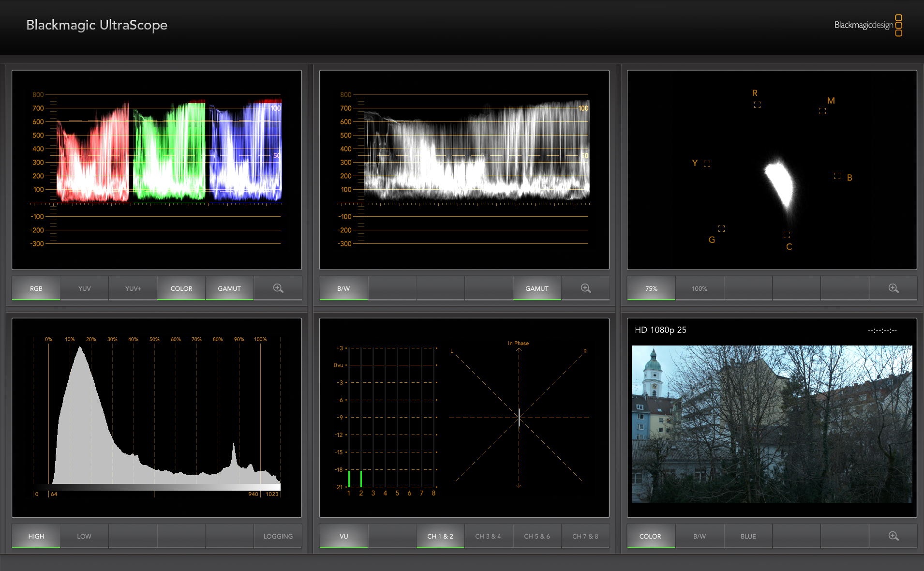Zoom into the vectorscope panel
The height and width of the screenshot is (571, 924).
click(894, 288)
